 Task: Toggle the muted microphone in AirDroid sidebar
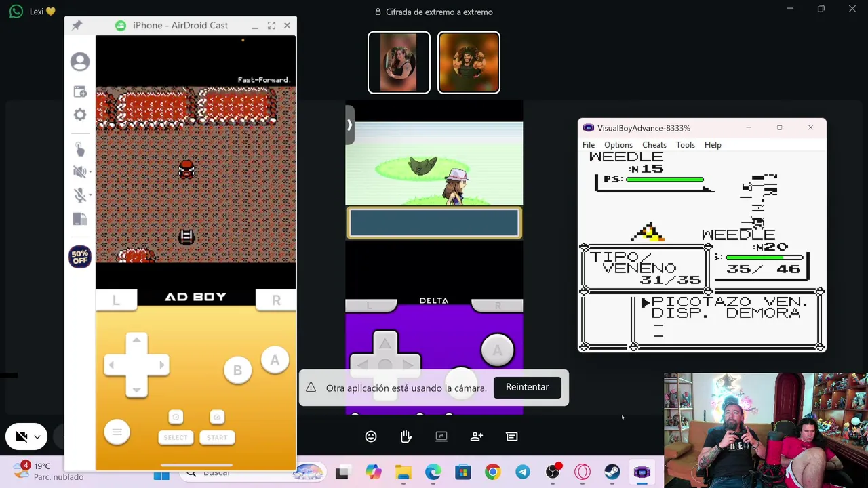79,195
